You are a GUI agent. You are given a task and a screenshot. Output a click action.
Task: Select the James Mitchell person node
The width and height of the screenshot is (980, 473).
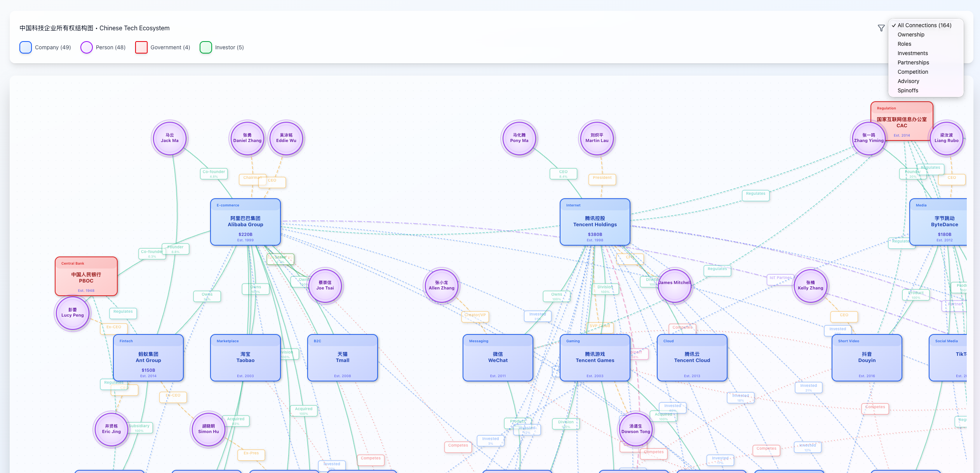pos(675,286)
